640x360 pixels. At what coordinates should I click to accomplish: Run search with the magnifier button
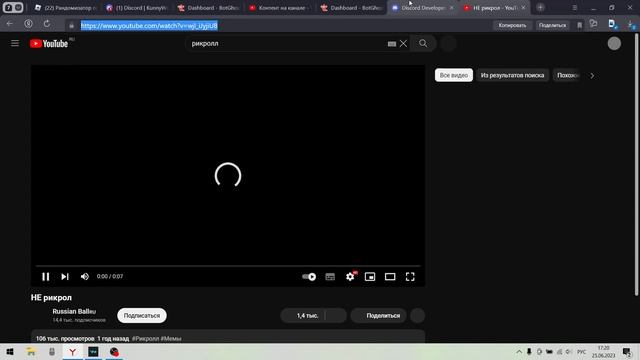[x=423, y=43]
